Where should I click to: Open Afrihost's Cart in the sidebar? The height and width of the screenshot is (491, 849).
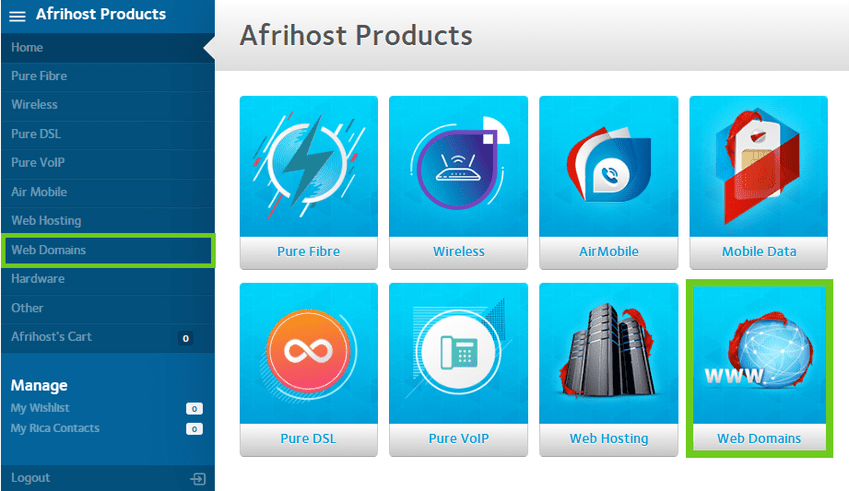(51, 337)
